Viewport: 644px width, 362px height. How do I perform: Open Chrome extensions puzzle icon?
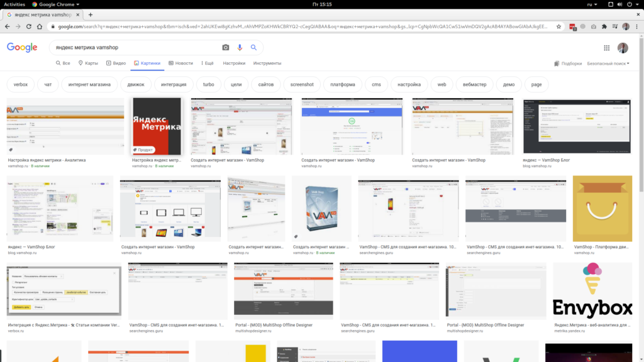[x=604, y=26]
